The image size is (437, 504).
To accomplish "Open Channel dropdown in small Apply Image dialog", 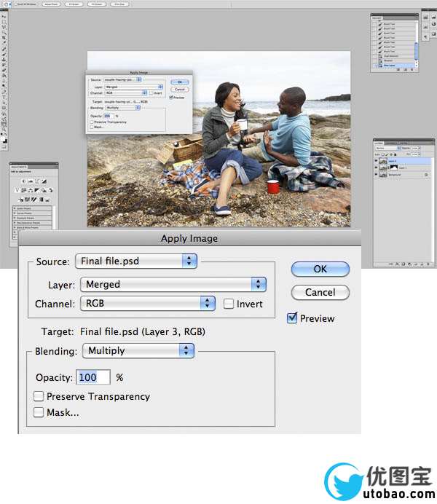I will [126, 93].
